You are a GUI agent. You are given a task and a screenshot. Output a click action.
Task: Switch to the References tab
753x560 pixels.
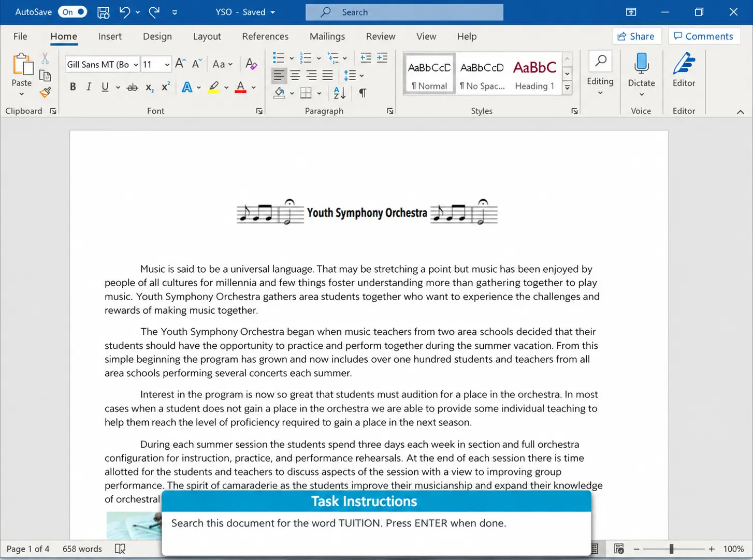265,36
